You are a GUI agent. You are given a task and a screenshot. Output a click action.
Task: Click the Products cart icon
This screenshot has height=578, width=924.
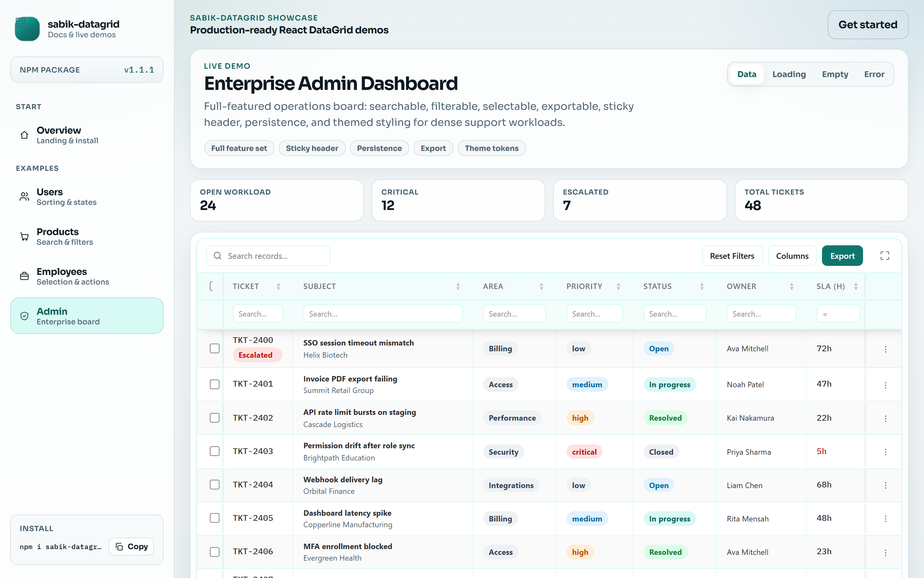(24, 237)
